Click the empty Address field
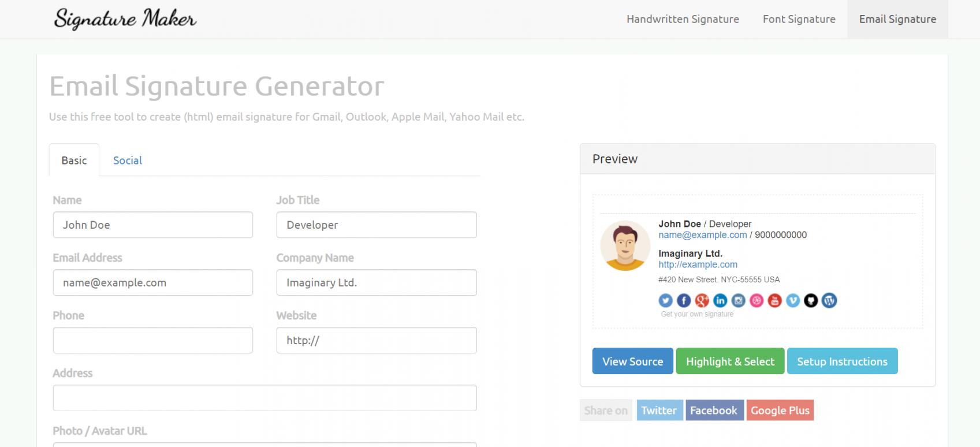 (264, 398)
